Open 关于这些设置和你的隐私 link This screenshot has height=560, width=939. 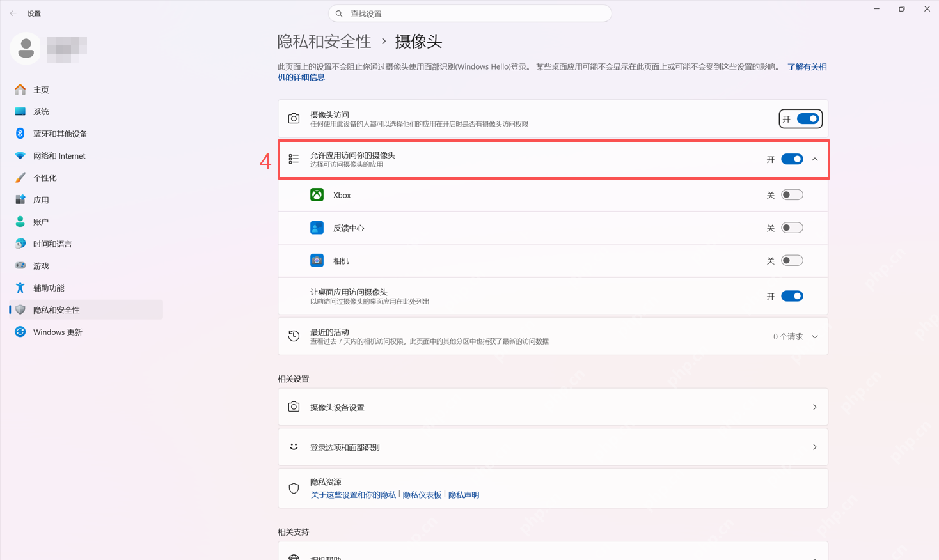coord(353,495)
